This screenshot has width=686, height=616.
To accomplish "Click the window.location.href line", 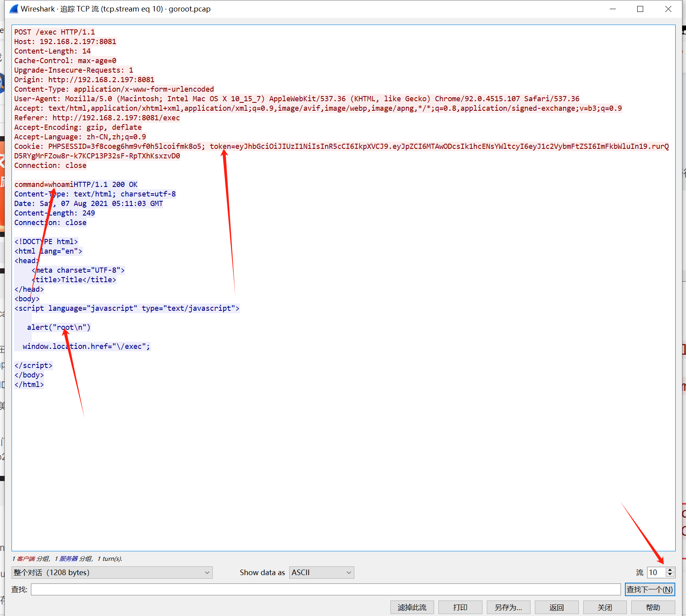I will (x=86, y=346).
